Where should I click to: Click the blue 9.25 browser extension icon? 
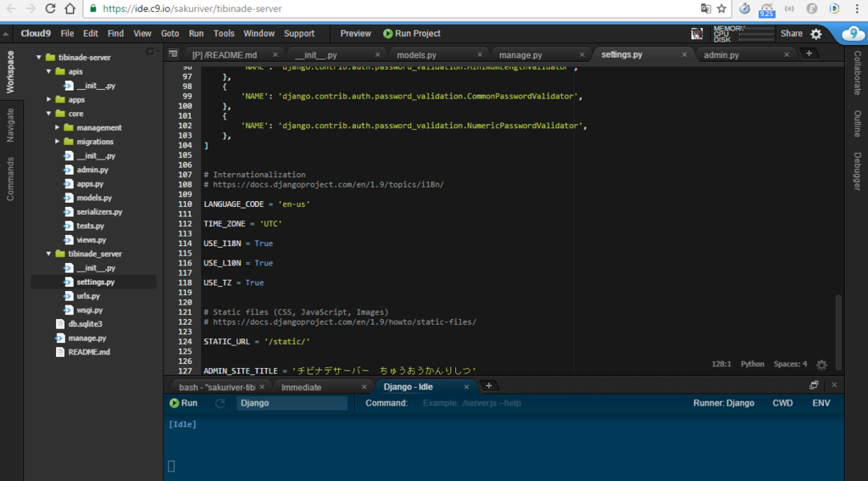(766, 9)
